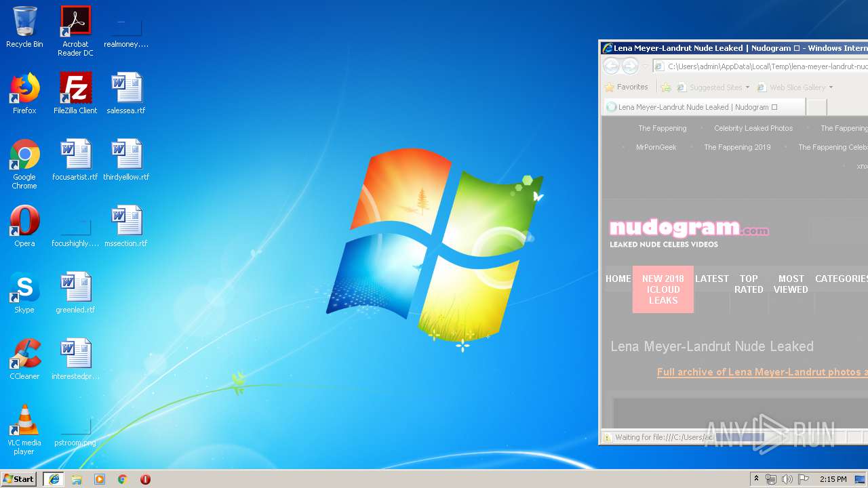The height and width of the screenshot is (488, 868).
Task: Launch Google Chrome desktop shortcut
Action: tap(24, 164)
